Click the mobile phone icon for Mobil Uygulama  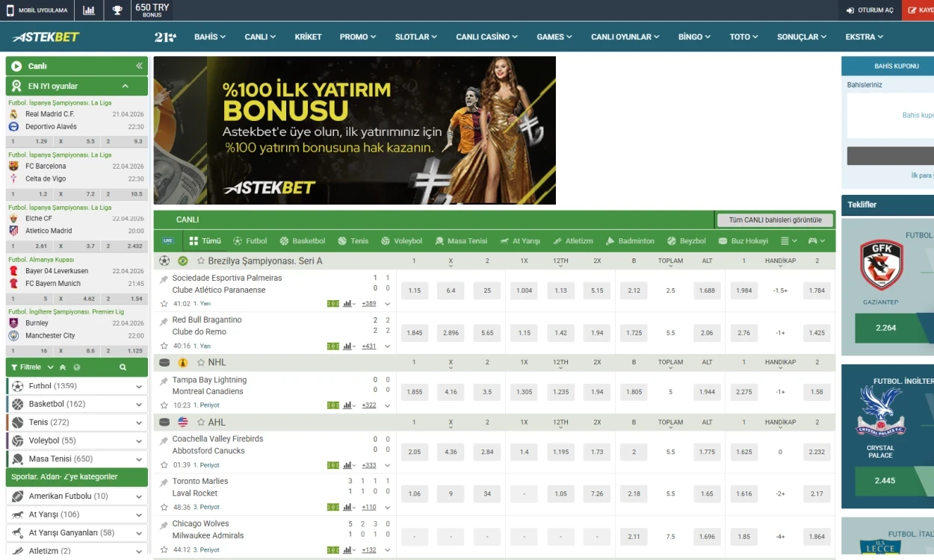(10, 10)
